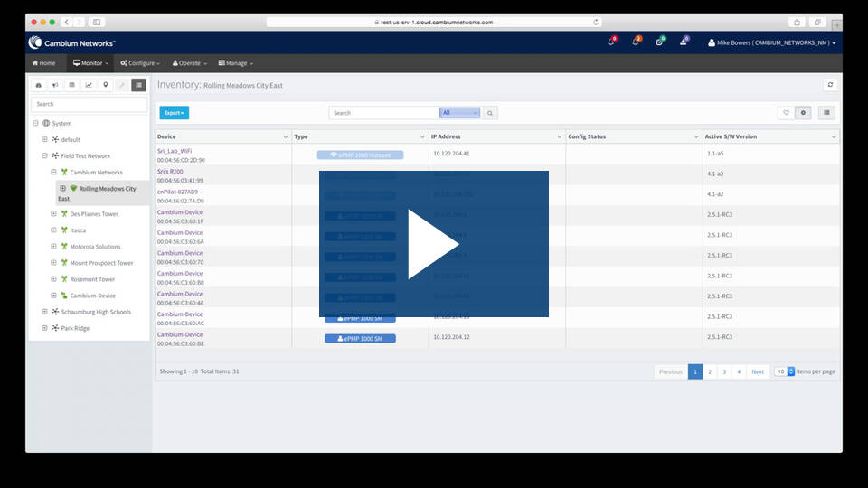The width and height of the screenshot is (868, 488).
Task: Click the search magnifier button
Action: coord(489,113)
